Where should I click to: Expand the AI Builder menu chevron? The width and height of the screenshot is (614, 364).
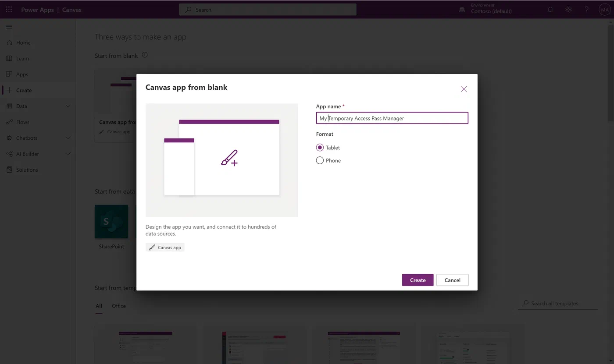[x=68, y=154]
